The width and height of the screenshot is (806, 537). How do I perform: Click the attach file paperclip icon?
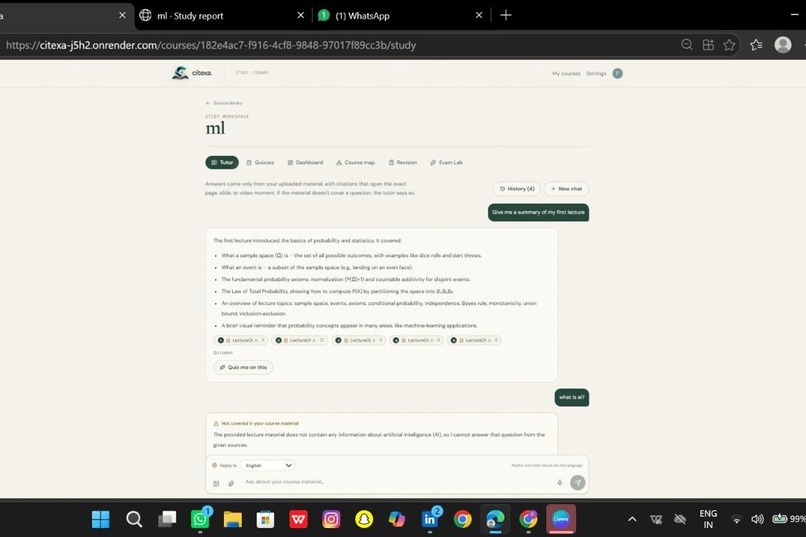point(231,483)
